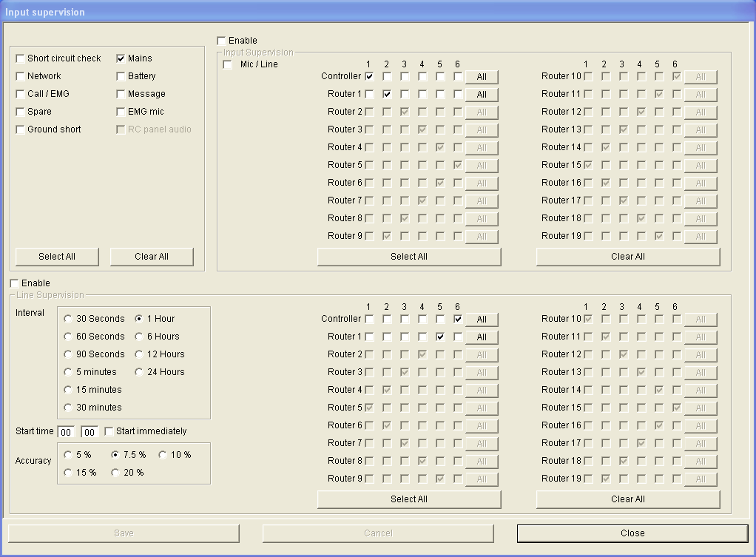Click All for Controller in Line Supervision

[x=482, y=320]
